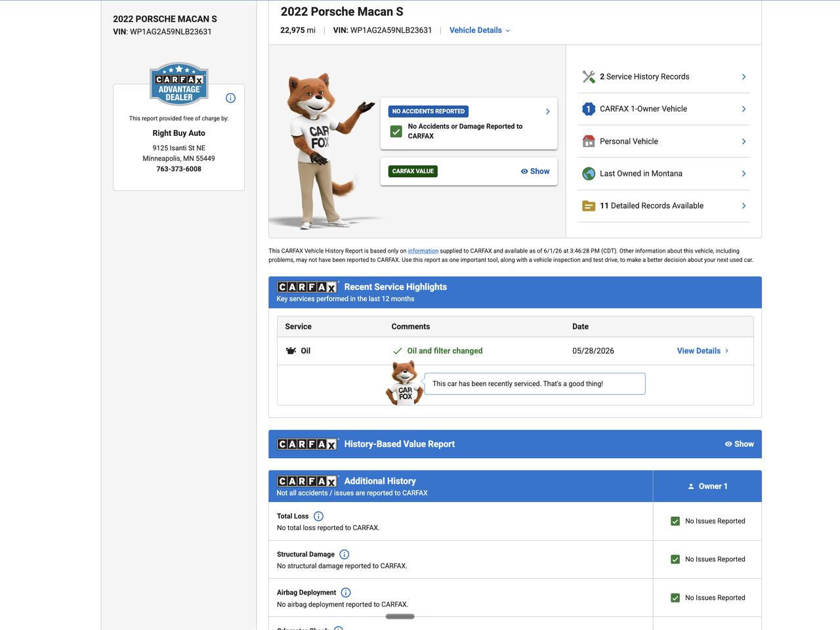Click 11 Detailed Records Available text
The image size is (840, 630).
(x=652, y=205)
